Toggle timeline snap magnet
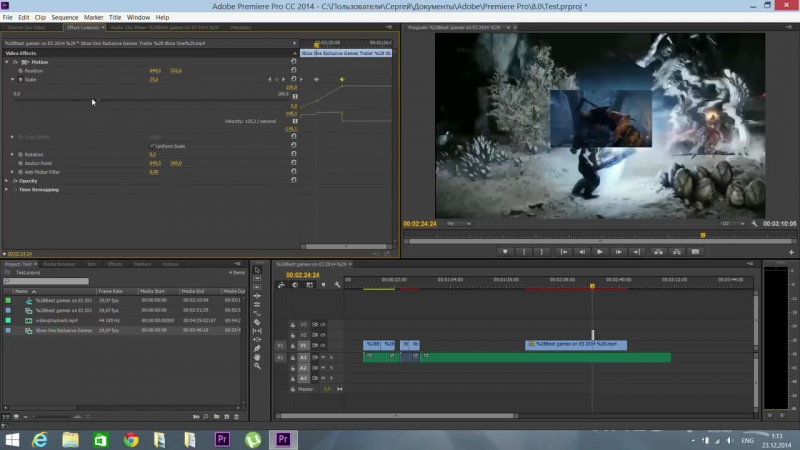 [295, 285]
